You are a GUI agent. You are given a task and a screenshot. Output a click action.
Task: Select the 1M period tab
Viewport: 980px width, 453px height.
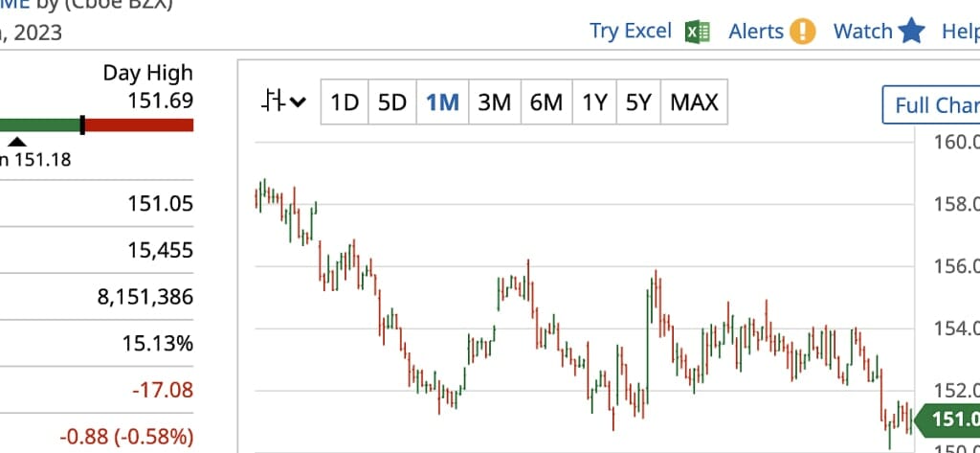[x=442, y=102]
